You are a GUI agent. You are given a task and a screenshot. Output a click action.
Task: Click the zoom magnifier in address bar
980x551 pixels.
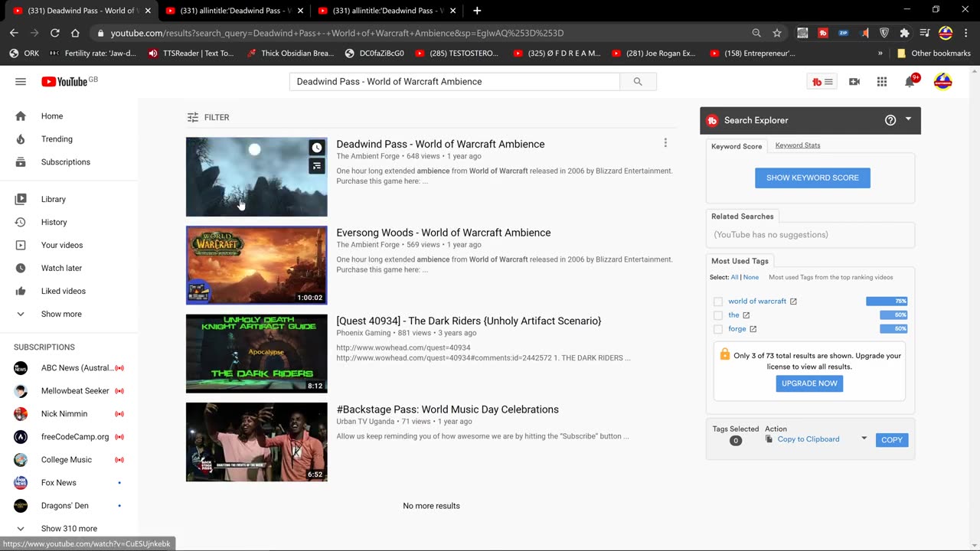756,33
